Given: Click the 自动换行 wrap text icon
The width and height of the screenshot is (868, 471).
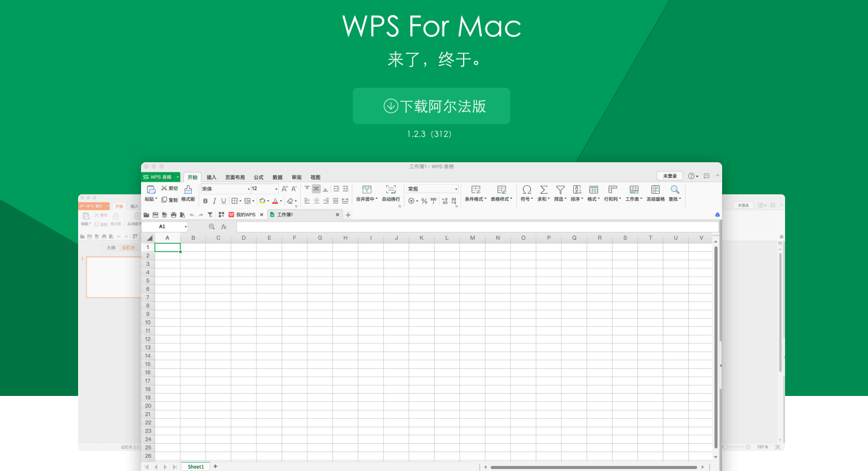Looking at the screenshot, I should (391, 189).
